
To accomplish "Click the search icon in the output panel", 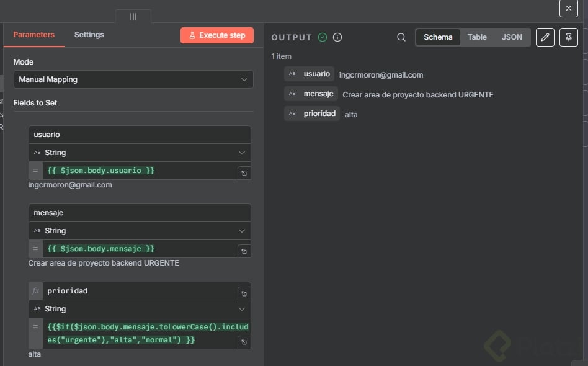I will click(401, 37).
